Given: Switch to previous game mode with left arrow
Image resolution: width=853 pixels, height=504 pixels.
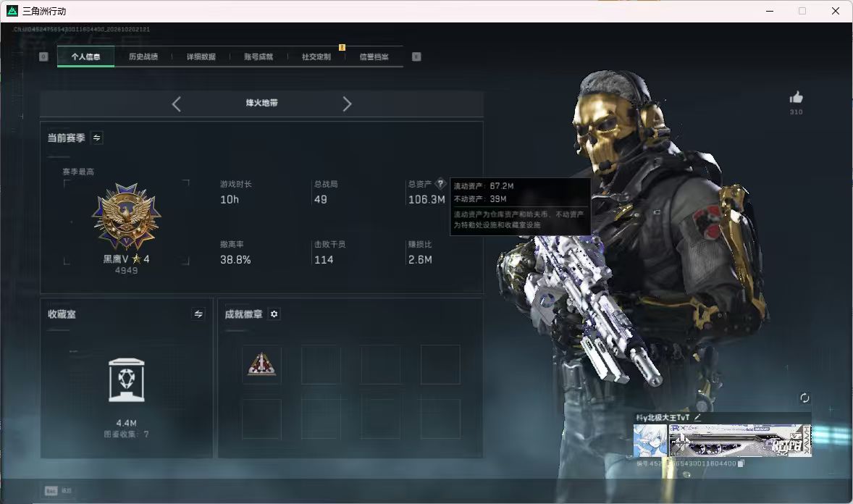Looking at the screenshot, I should click(176, 104).
